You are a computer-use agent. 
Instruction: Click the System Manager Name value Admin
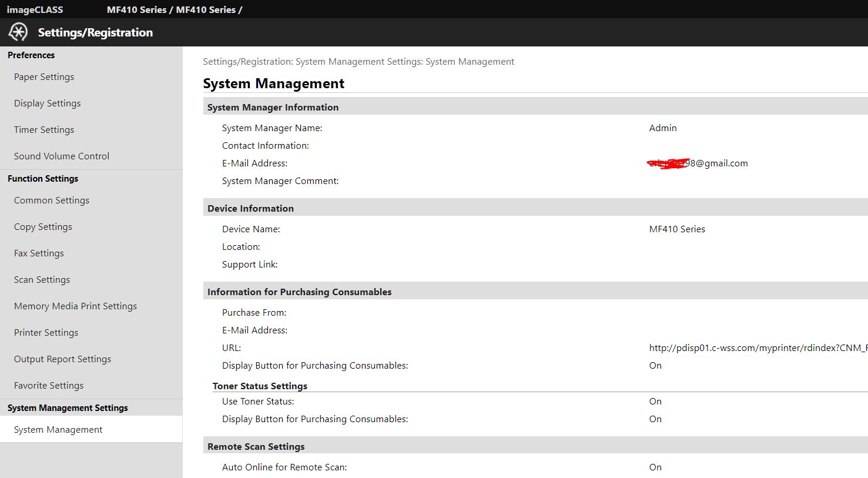pos(663,128)
